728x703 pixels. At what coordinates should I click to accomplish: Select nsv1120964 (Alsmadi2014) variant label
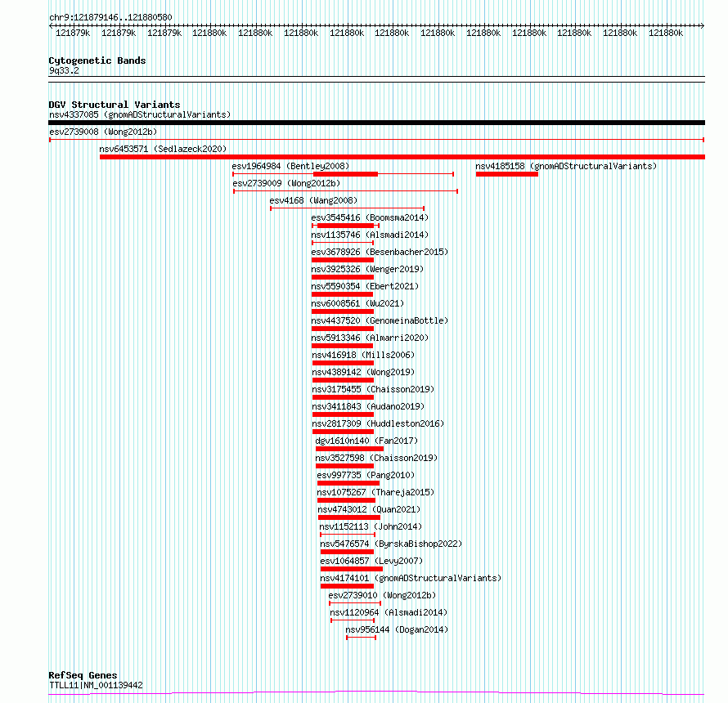tap(389, 612)
